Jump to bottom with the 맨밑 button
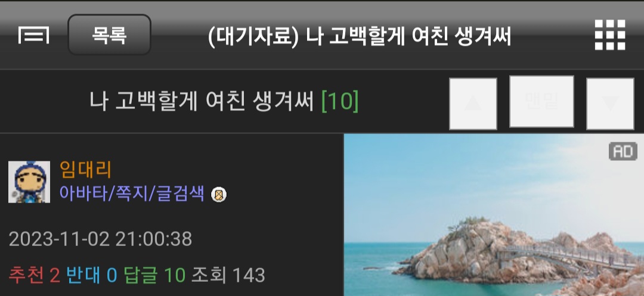 point(541,101)
